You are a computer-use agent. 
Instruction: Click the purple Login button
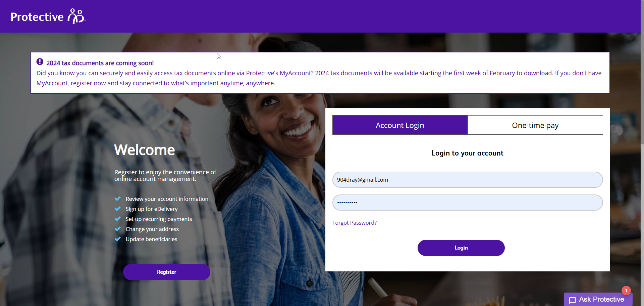461,248
